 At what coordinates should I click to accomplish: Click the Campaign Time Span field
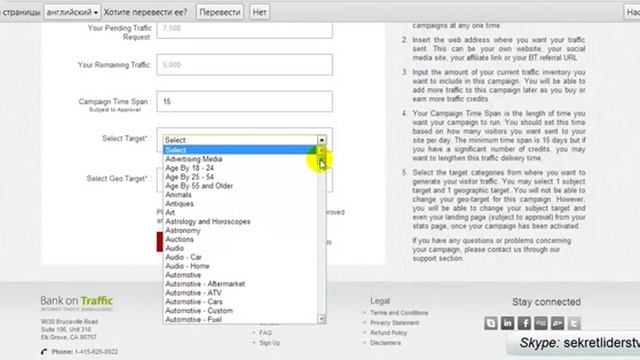244,101
